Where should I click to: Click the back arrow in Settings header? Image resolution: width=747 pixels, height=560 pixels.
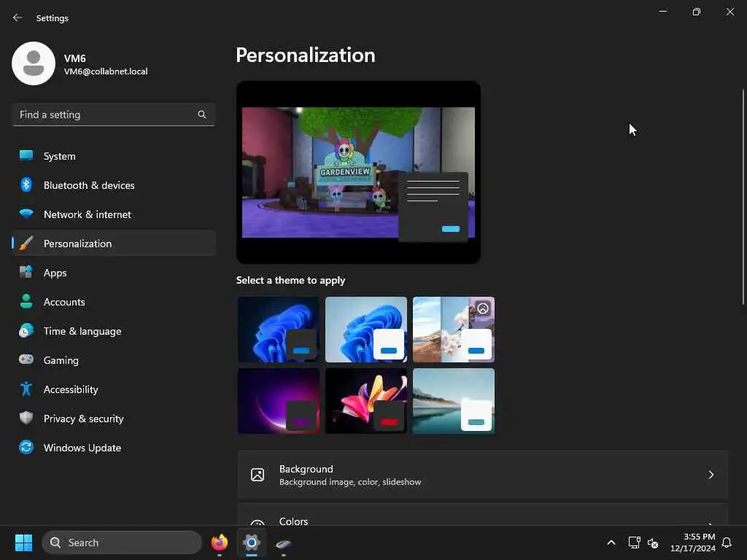coord(18,17)
